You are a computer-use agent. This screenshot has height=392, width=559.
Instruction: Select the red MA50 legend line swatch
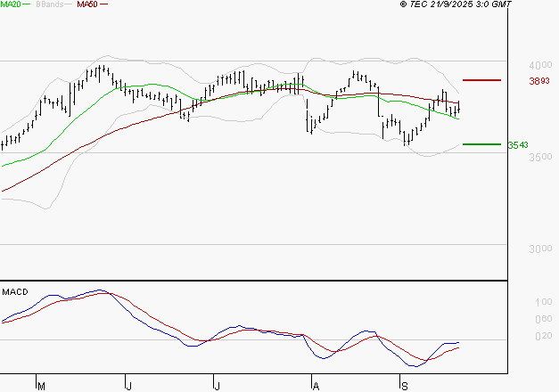pyautogui.click(x=103, y=5)
